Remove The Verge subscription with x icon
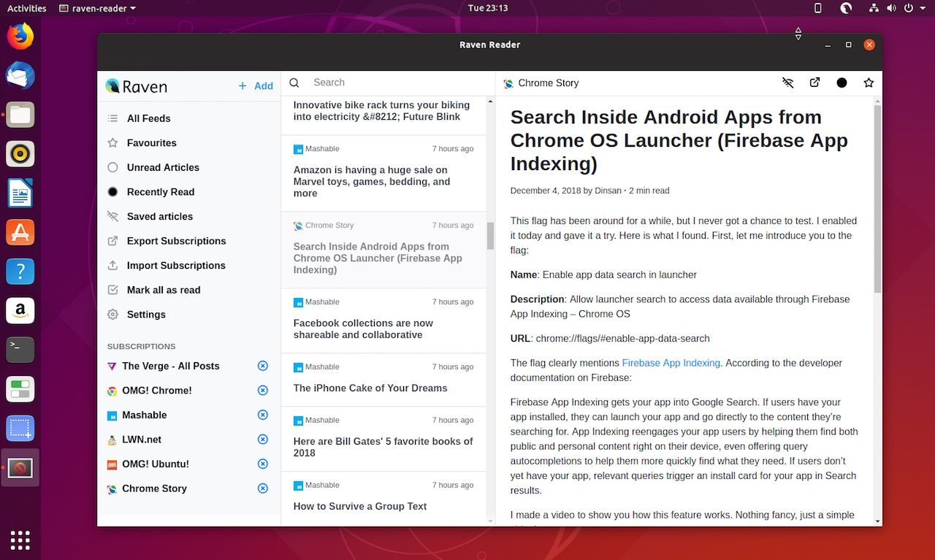935x560 pixels. 263,366
